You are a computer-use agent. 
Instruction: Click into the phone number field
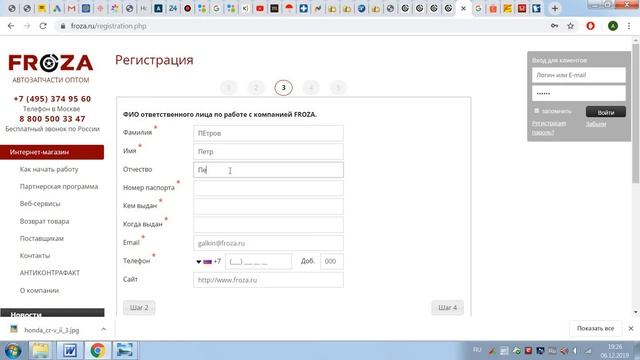click(x=258, y=262)
